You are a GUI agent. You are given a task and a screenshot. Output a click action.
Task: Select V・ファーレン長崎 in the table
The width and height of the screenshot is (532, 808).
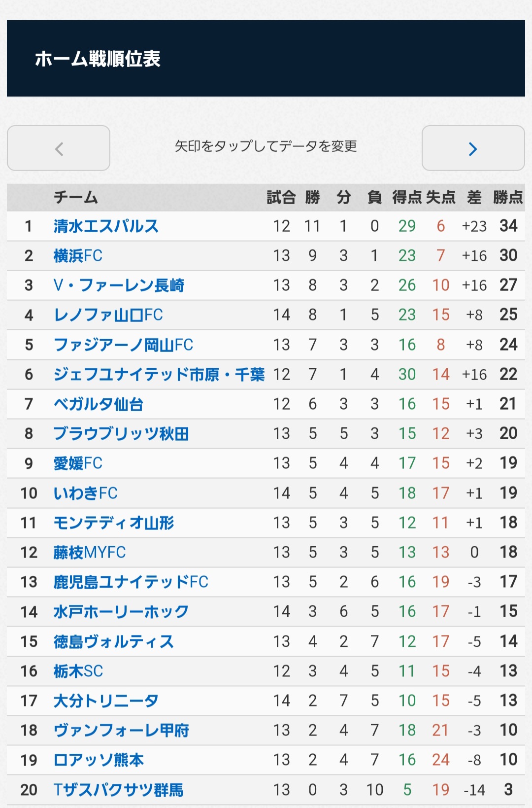tap(119, 285)
